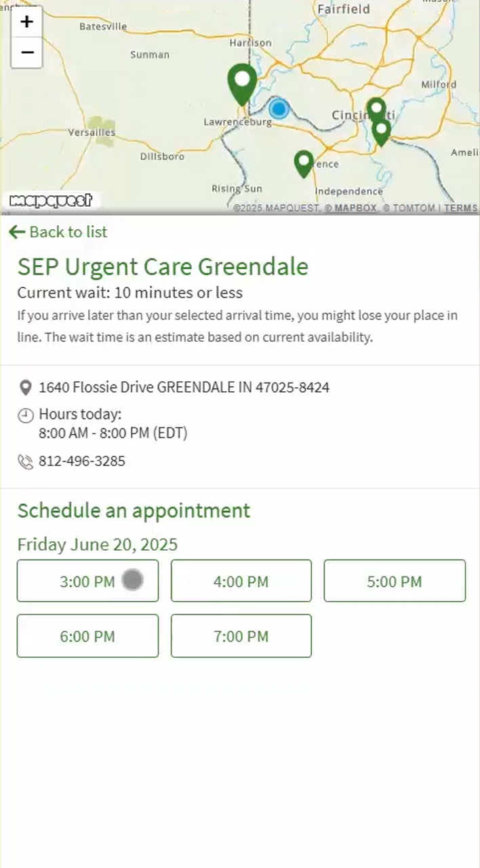Viewport: 480px width, 868px height.
Task: Pick the 3:00 PM appointment slot
Action: (x=87, y=581)
